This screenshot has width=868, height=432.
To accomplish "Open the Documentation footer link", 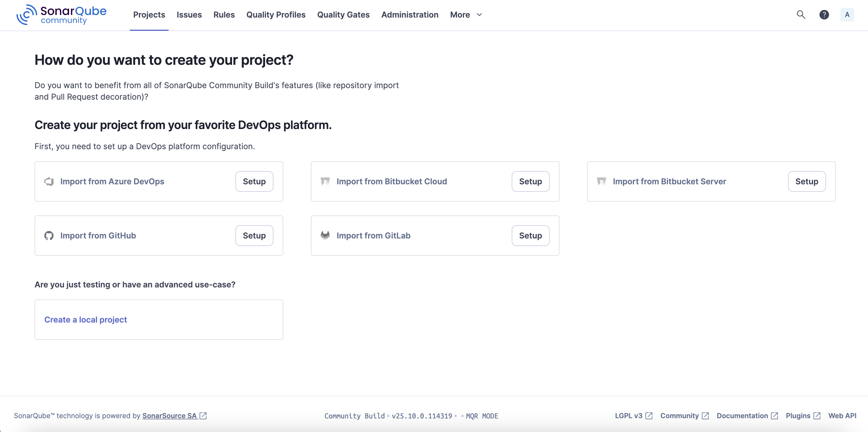I will coord(742,416).
